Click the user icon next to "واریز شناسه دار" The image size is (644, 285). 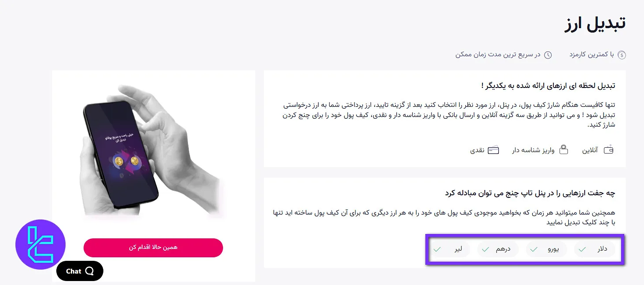coord(564,149)
